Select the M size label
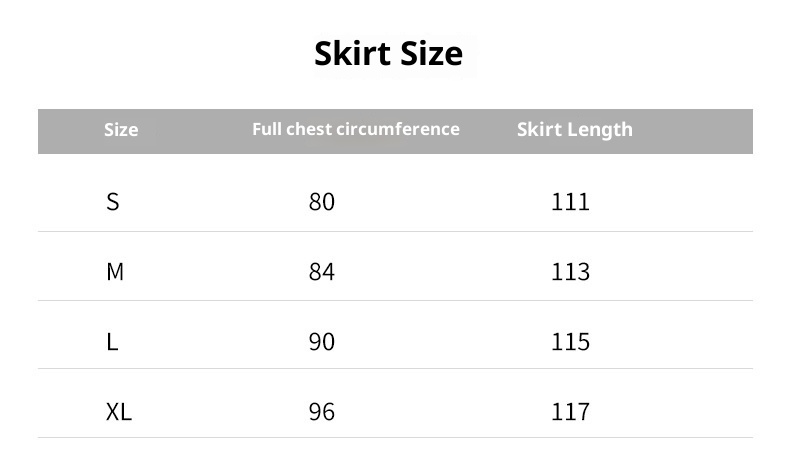Viewport: 790px width, 466px height. (115, 272)
